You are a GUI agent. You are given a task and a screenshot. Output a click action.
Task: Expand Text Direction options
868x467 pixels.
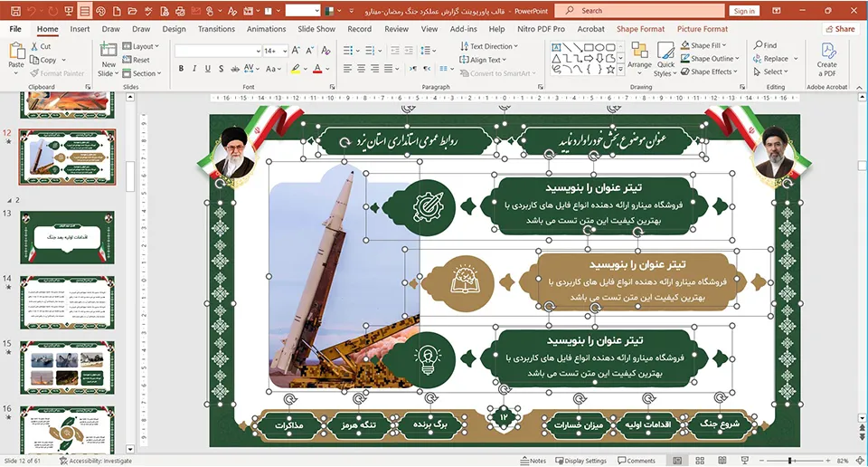coord(489,46)
